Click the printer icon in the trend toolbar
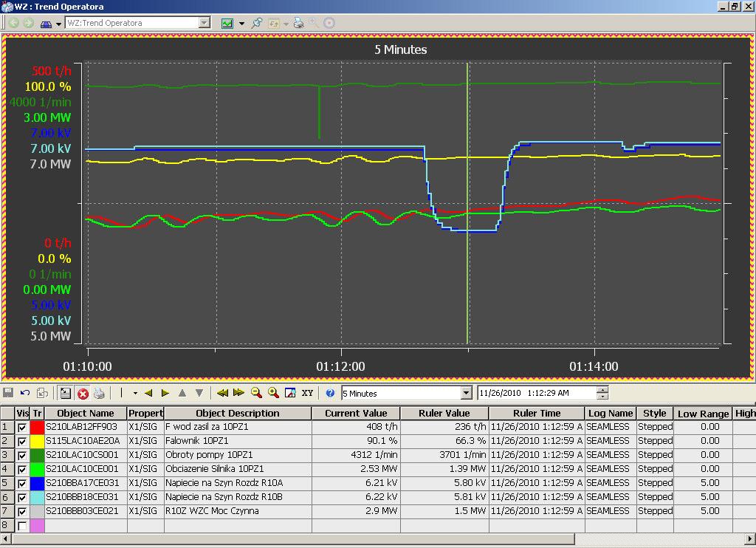 tap(100, 393)
